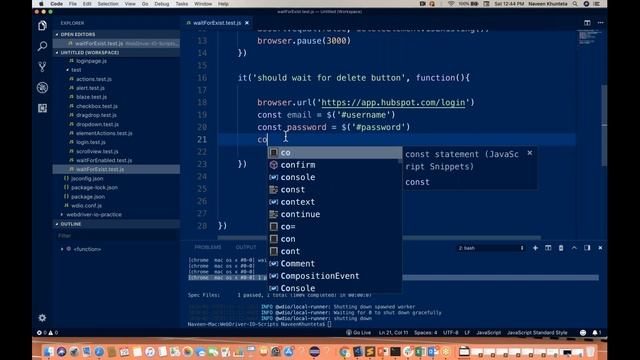
Task: Click the Outline filter input field
Action: click(116, 236)
